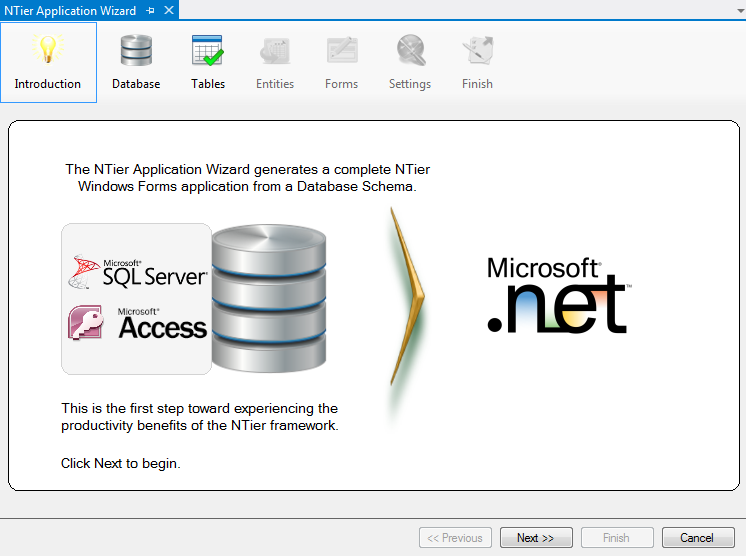Click the Microsoft .net logo
The image size is (746, 556).
click(x=559, y=295)
